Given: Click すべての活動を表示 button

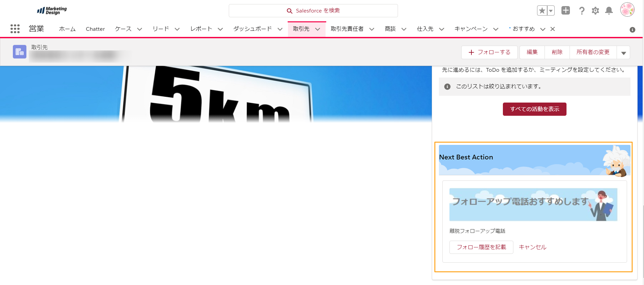Looking at the screenshot, I should pyautogui.click(x=534, y=109).
